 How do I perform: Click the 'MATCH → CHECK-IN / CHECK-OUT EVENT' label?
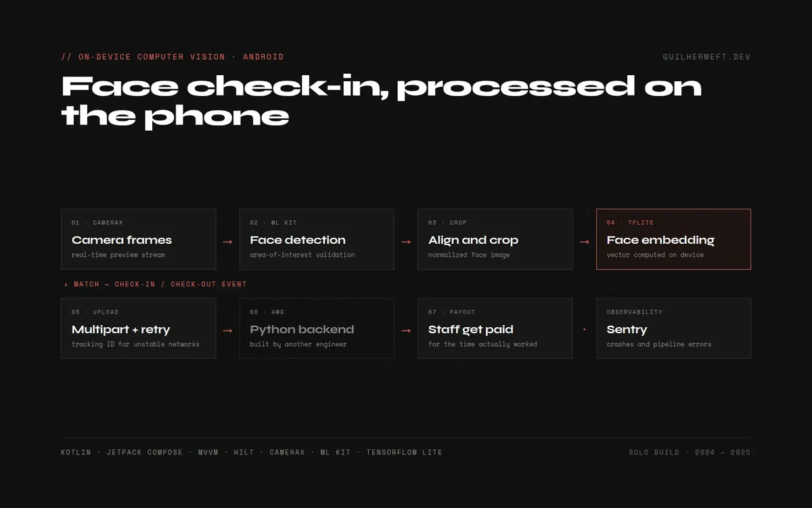[160, 284]
